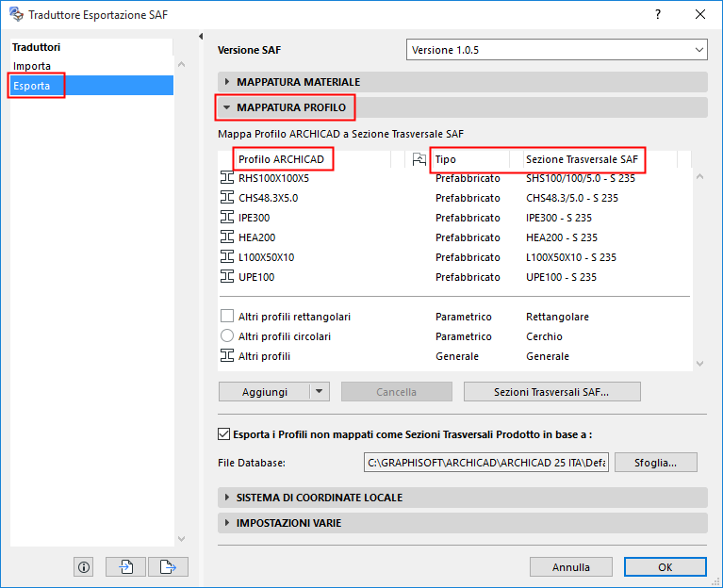The width and height of the screenshot is (723, 588).
Task: Click Annulla to cancel
Action: coord(571,567)
